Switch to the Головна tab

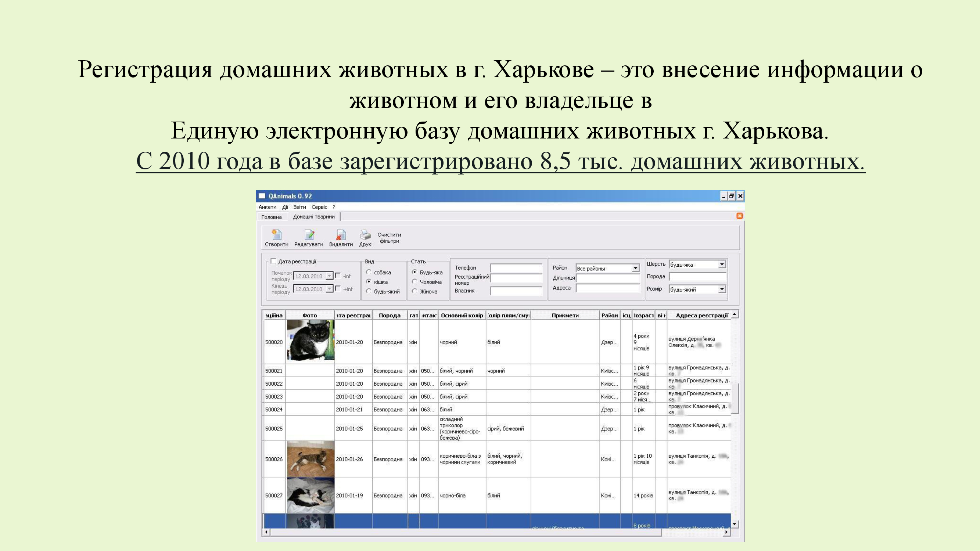(271, 217)
